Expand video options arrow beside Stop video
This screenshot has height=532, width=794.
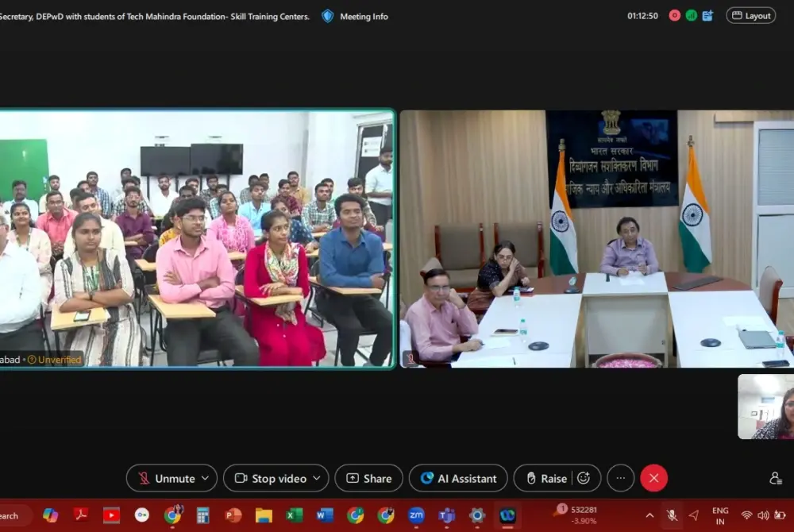coord(317,478)
